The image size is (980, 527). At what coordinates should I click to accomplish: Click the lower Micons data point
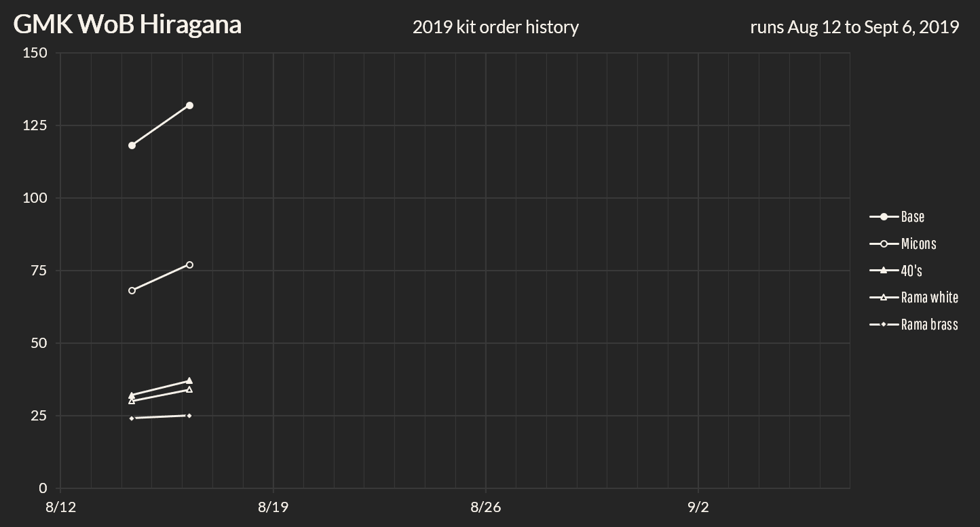coord(132,290)
